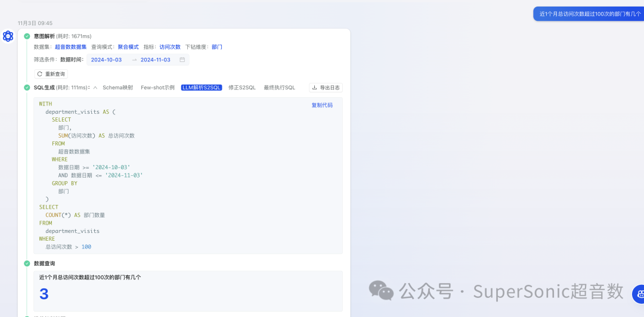Image resolution: width=644 pixels, height=317 pixels.
Task: Click the COUNT(*) AS 部门数量 line
Action: click(76, 215)
